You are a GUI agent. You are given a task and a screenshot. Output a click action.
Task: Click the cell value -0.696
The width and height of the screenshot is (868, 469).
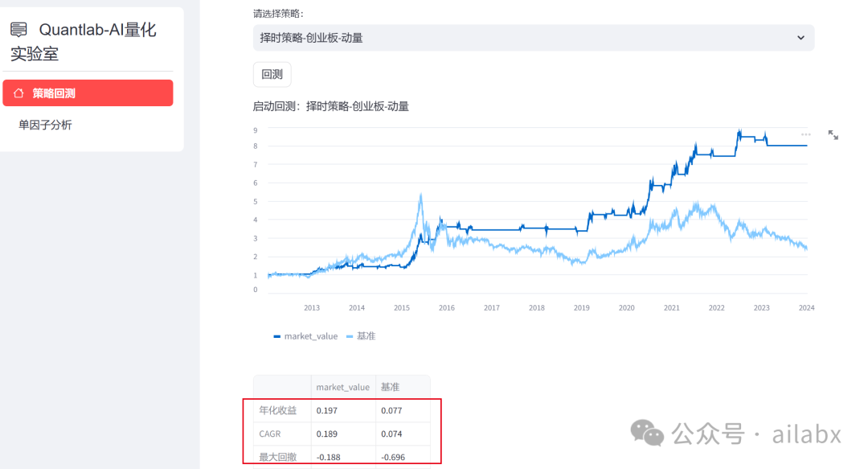coord(393,458)
